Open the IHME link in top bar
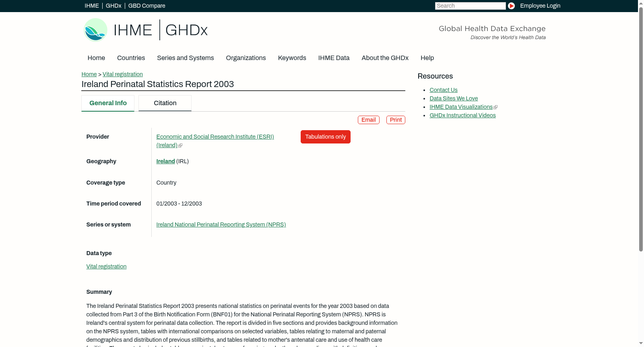Screen dimensions: 644x347 (x=92, y=6)
